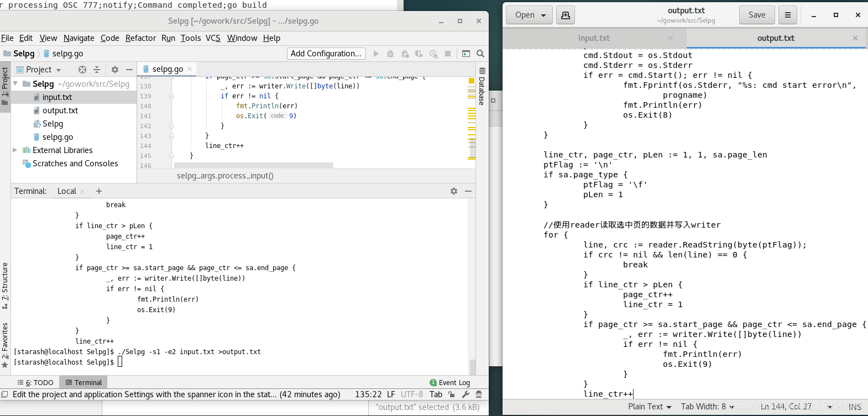
Task: Locate current file with crosshair icon
Action: click(82, 70)
